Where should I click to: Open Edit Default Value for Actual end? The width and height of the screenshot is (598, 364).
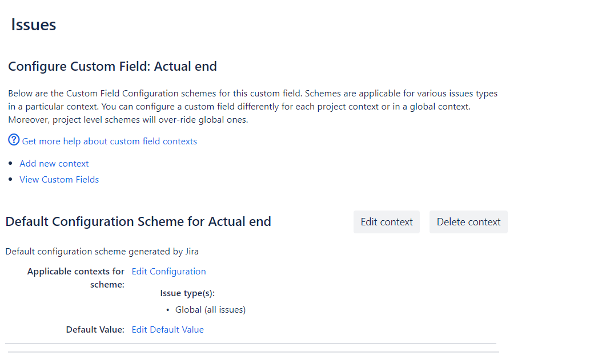coord(167,329)
